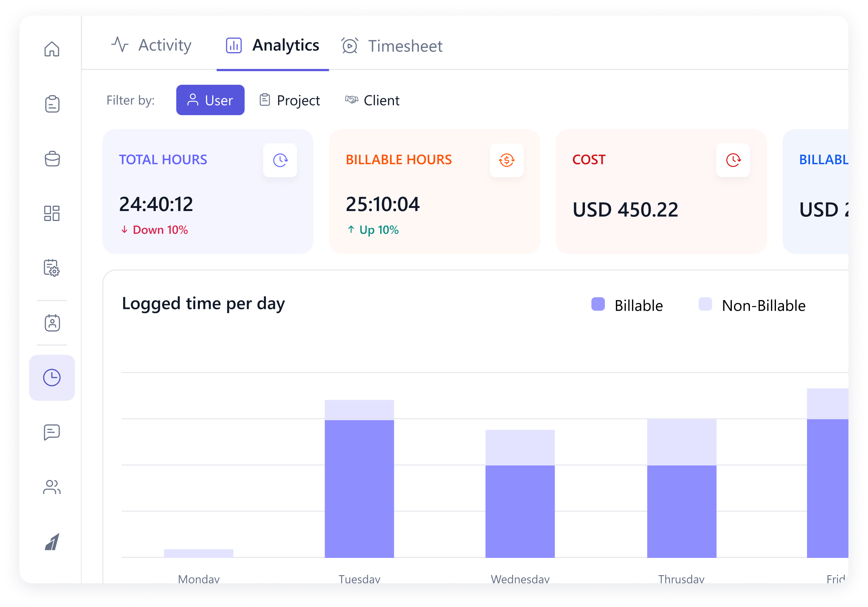
Task: Open the dashboard grid icon in sidebar
Action: (52, 214)
